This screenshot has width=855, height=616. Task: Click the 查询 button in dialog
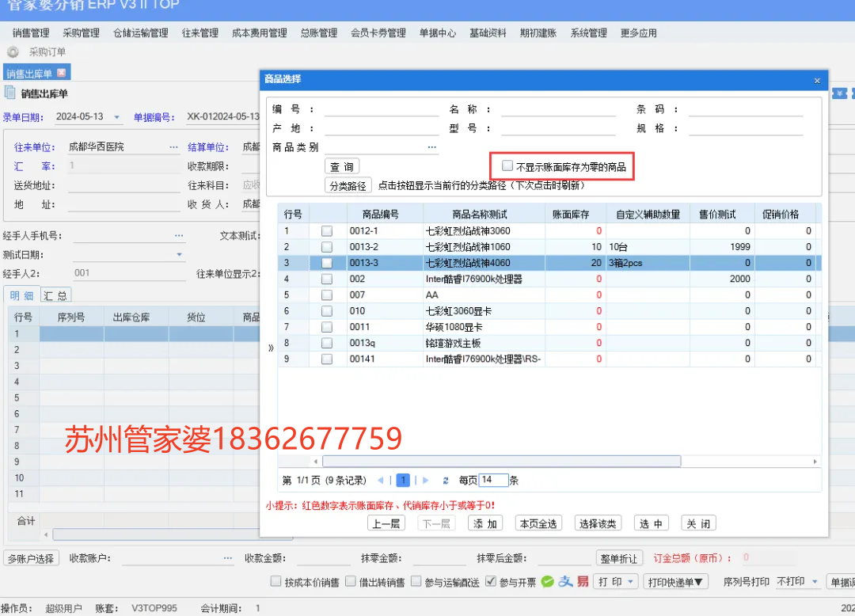click(342, 166)
